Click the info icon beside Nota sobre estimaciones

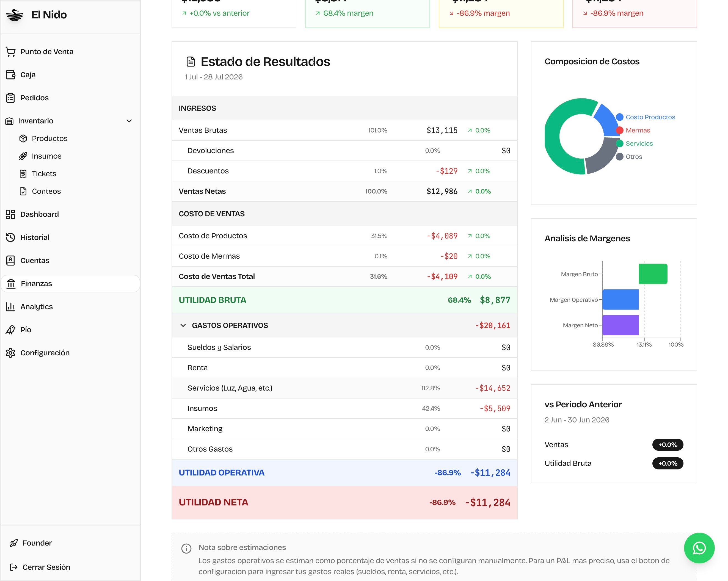click(186, 548)
